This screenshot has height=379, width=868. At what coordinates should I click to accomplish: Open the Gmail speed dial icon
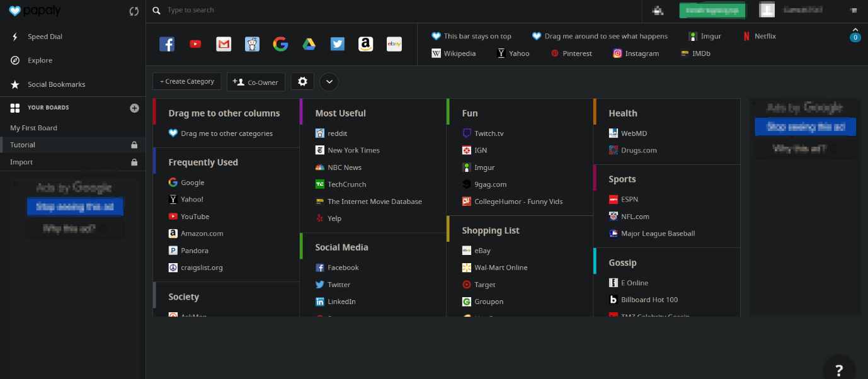(224, 44)
